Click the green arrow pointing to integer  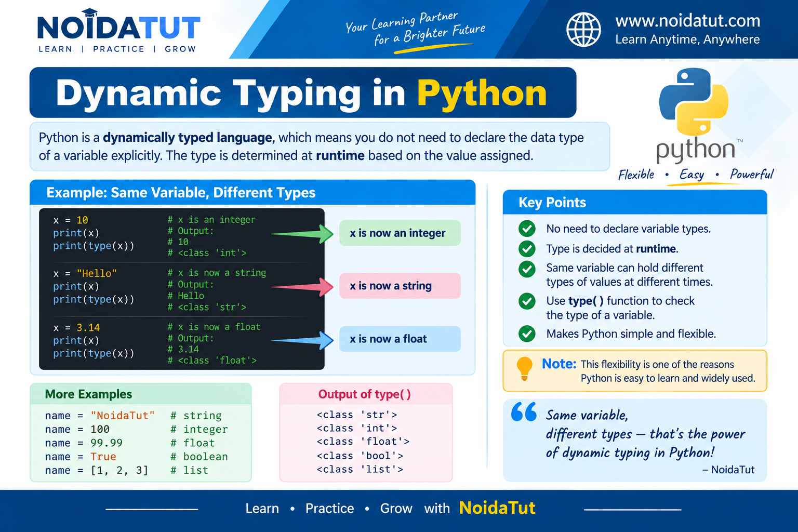click(x=302, y=234)
